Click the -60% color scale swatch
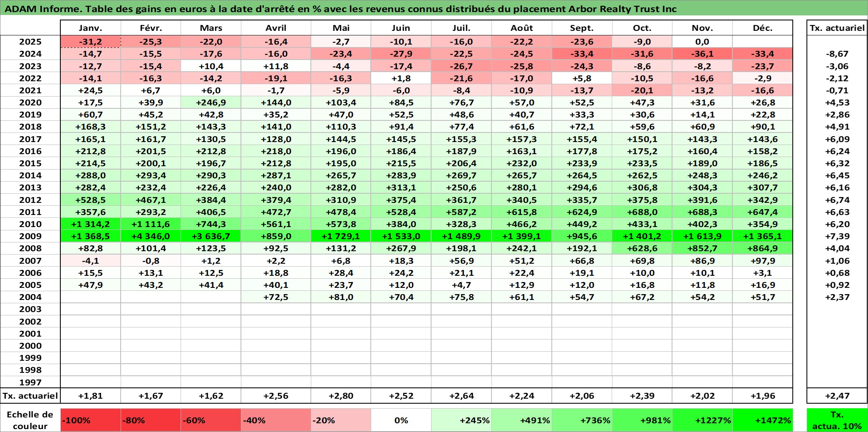Screen dimensions: 868x432 tap(211, 420)
